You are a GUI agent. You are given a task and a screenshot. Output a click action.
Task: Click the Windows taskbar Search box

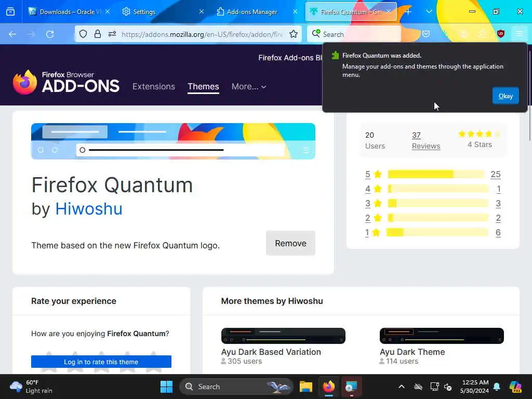236,387
